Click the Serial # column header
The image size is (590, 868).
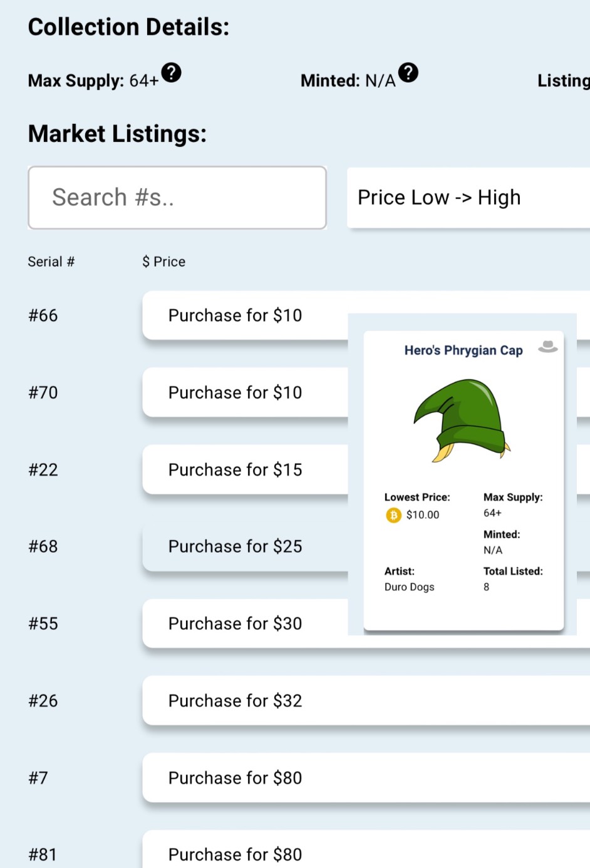coord(51,262)
